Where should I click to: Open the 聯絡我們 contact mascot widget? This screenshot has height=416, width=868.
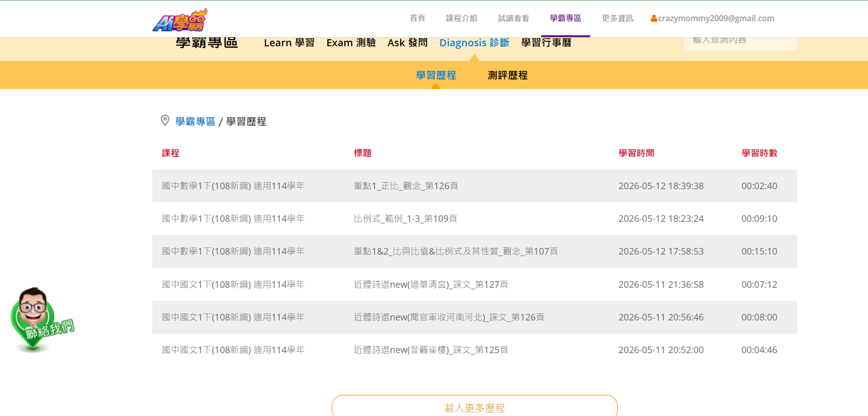click(x=41, y=319)
